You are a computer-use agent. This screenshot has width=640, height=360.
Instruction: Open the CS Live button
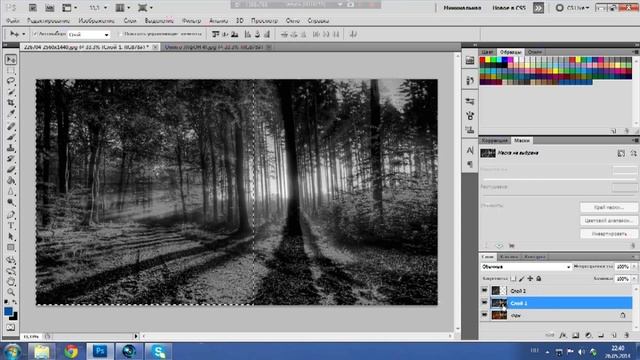(573, 8)
